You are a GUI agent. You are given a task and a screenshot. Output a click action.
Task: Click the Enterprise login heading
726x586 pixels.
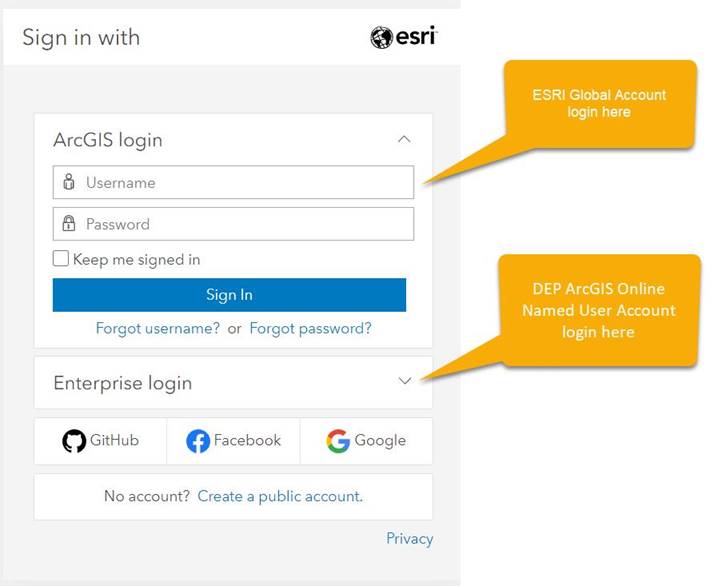(123, 383)
